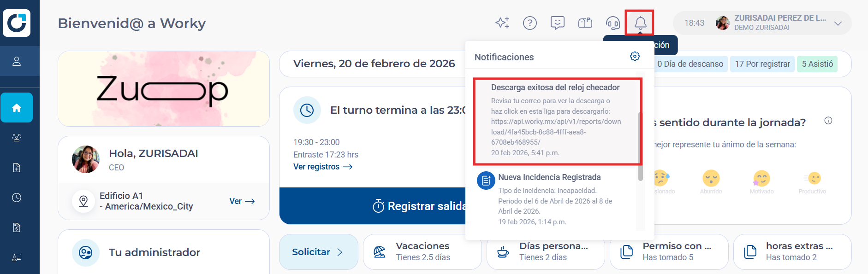Open the guide book icon
The width and height of the screenshot is (868, 274).
tap(585, 23)
